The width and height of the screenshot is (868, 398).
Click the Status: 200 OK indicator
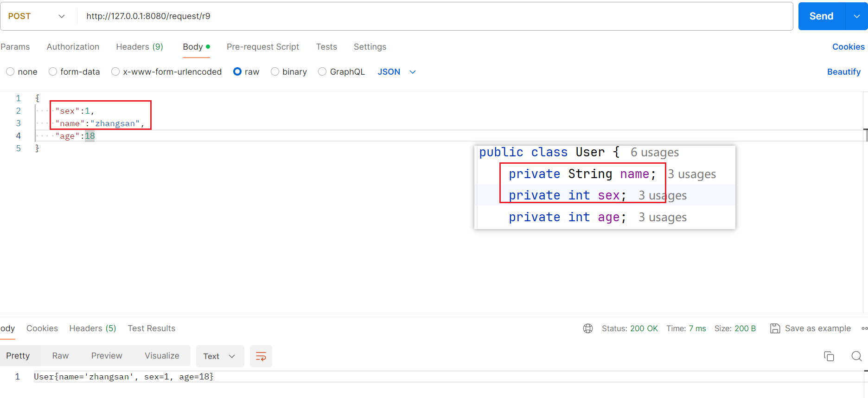630,328
